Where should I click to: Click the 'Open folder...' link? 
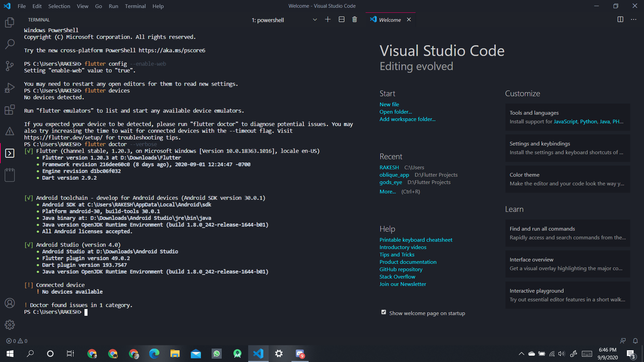coord(396,112)
